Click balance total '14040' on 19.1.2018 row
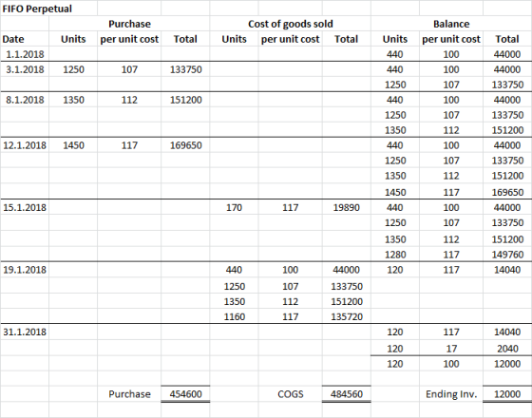The width and height of the screenshot is (532, 418). pos(507,270)
